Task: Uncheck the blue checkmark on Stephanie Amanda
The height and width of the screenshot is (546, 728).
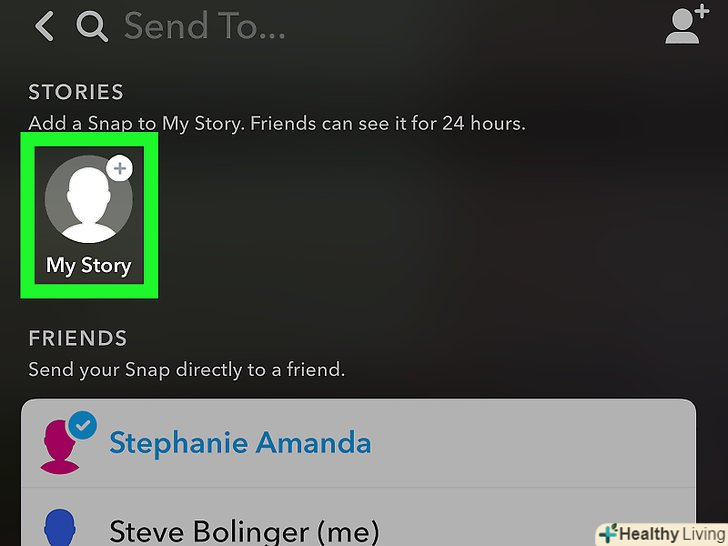Action: pyautogui.click(x=83, y=425)
